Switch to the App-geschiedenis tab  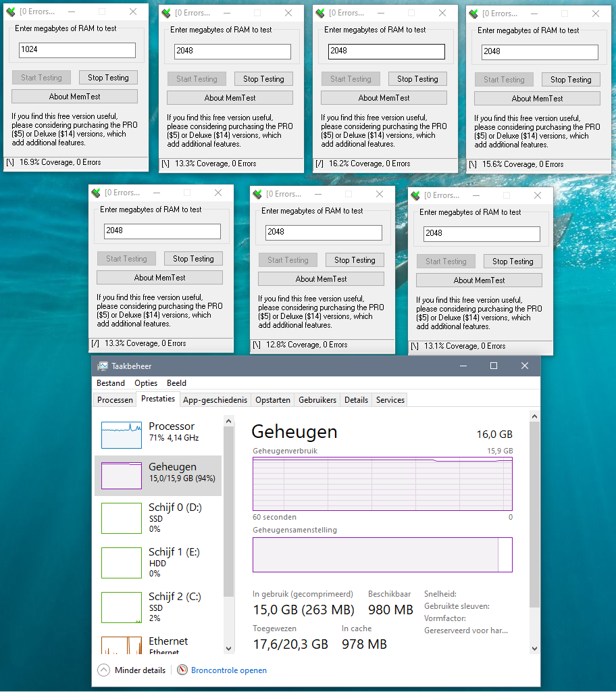coord(215,400)
